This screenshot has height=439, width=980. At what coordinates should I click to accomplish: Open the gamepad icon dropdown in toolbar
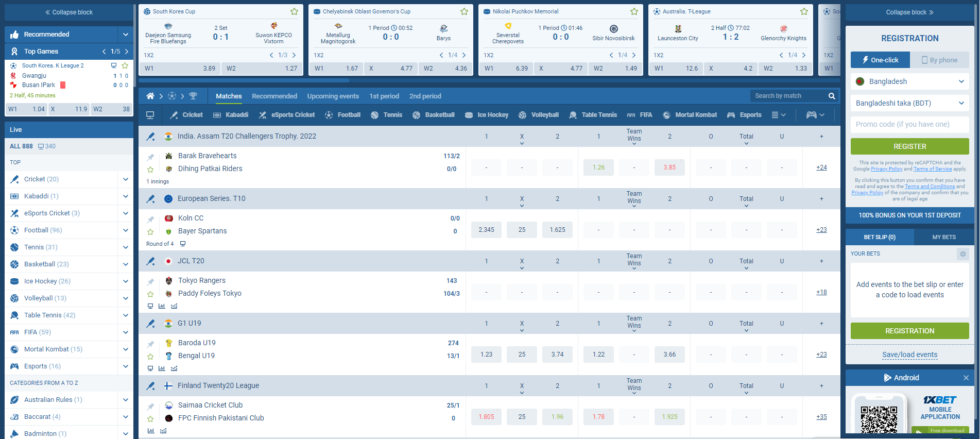[x=815, y=115]
